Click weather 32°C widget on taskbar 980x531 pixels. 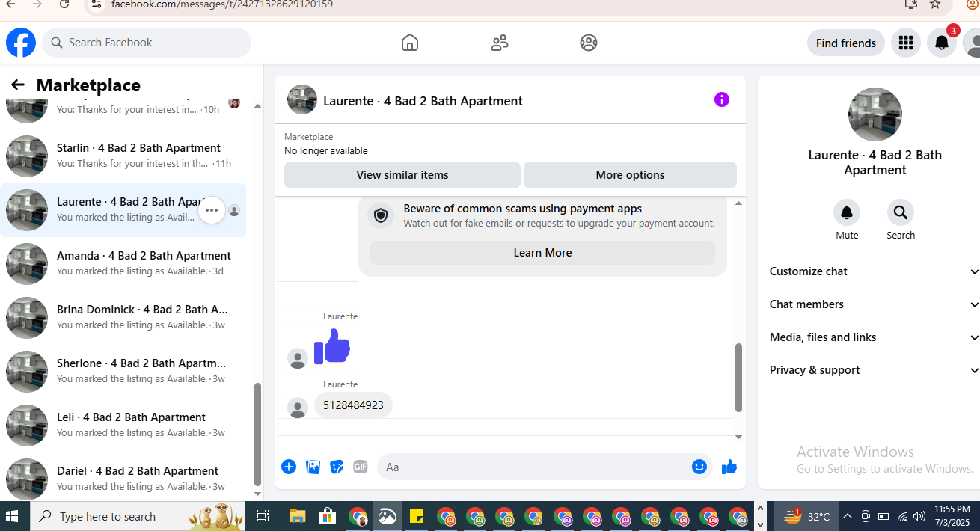click(x=806, y=516)
